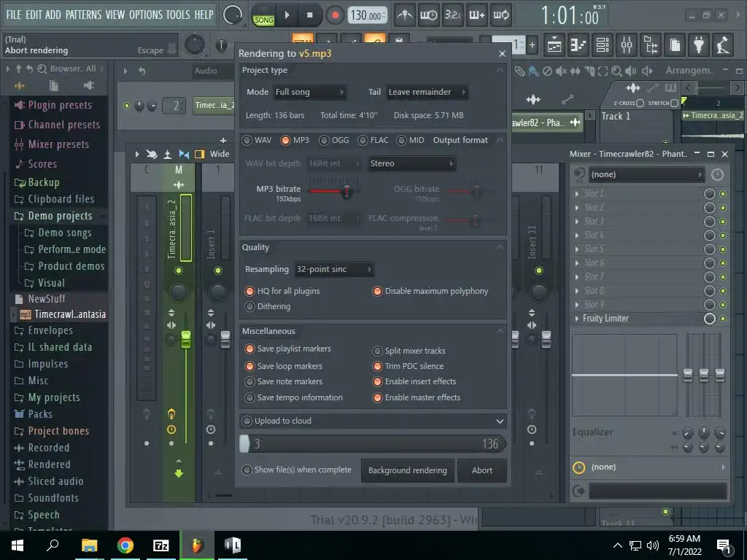Expand Slot 1 arrow in mixer panel
The height and width of the screenshot is (560, 747).
[577, 194]
